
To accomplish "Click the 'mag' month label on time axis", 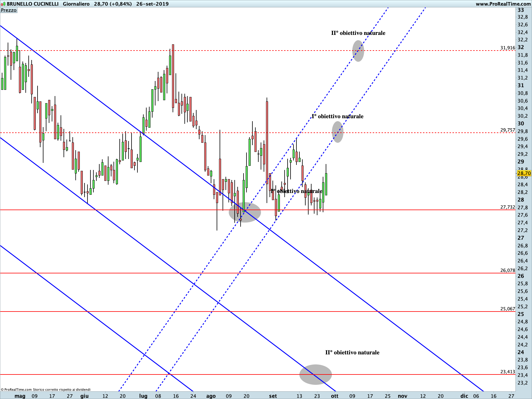I will 20,396.
